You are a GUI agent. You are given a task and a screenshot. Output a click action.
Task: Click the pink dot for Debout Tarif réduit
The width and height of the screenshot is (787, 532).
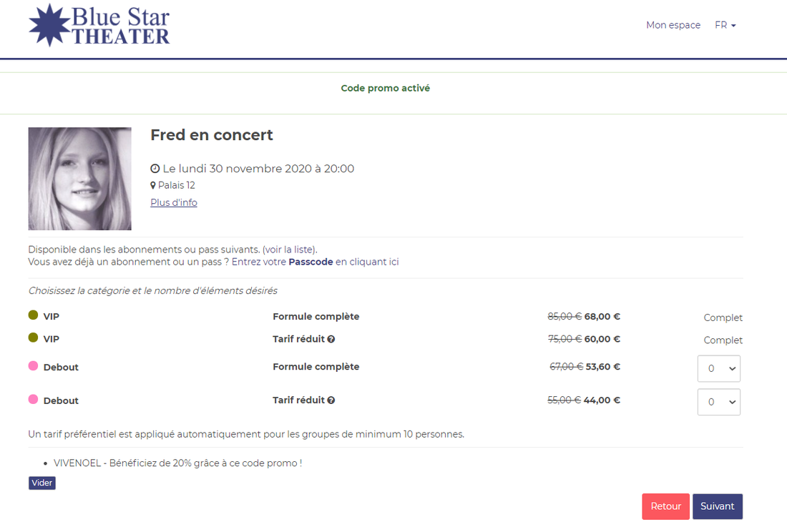coord(33,399)
